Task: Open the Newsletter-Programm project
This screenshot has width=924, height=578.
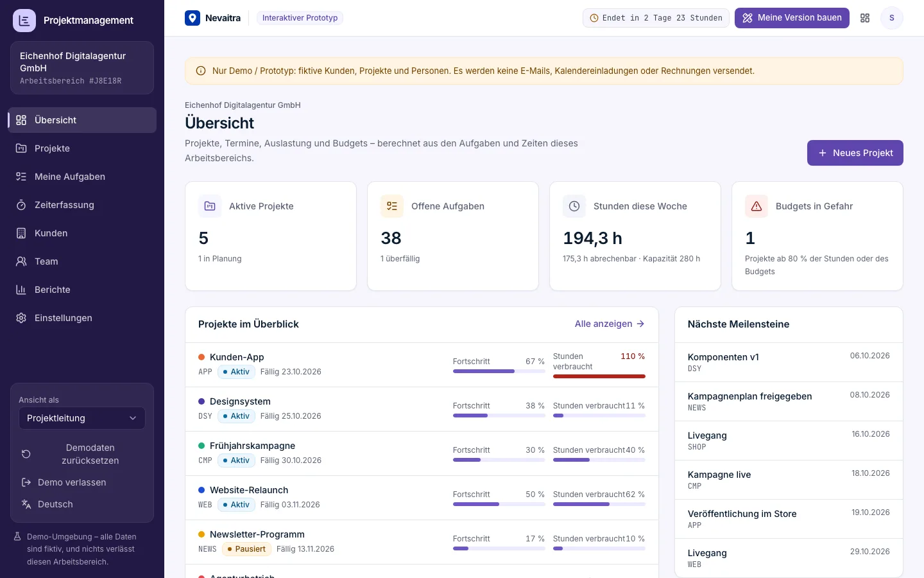Action: [422, 542]
